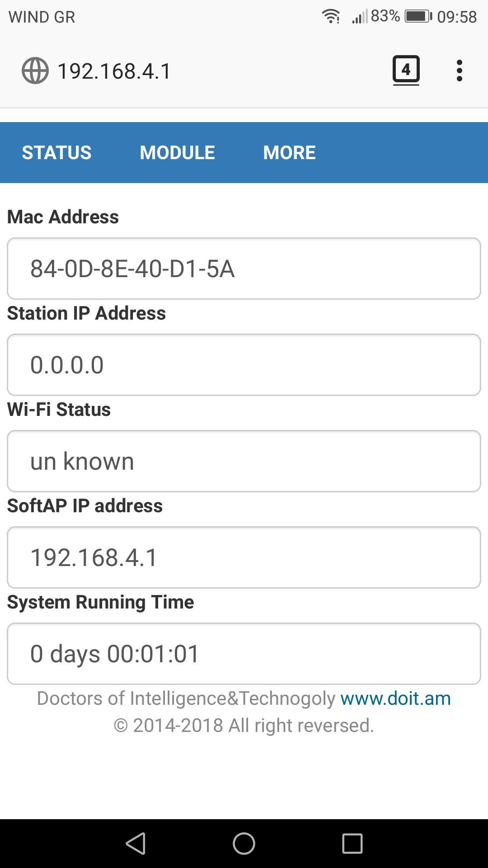Viewport: 488px width, 868px height.
Task: Visit the www.doit.am link
Action: tap(395, 698)
